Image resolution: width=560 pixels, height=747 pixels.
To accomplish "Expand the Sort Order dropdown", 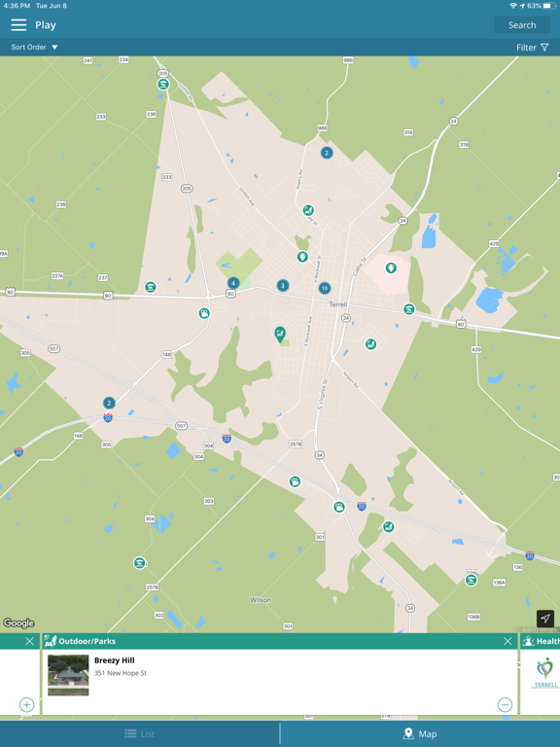I will coord(34,47).
